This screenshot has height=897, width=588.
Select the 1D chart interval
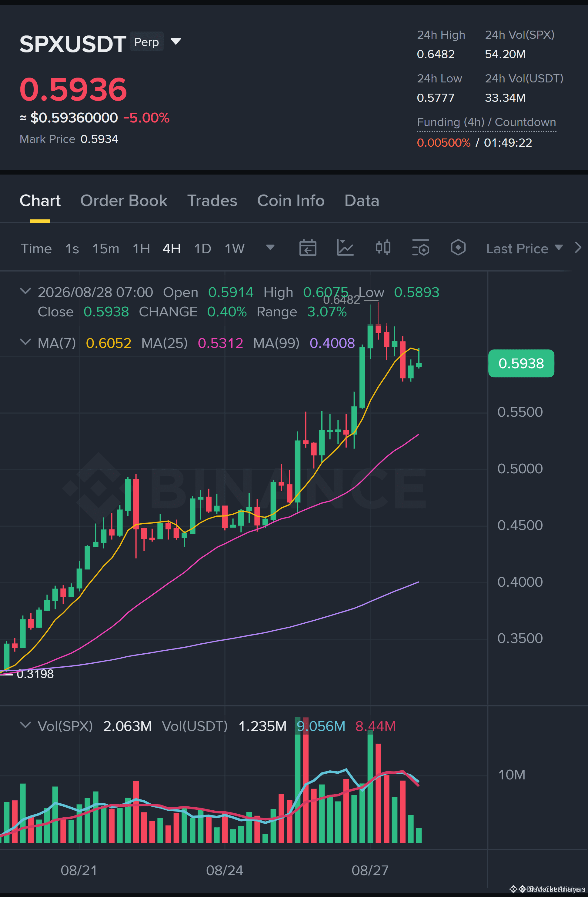(x=202, y=248)
